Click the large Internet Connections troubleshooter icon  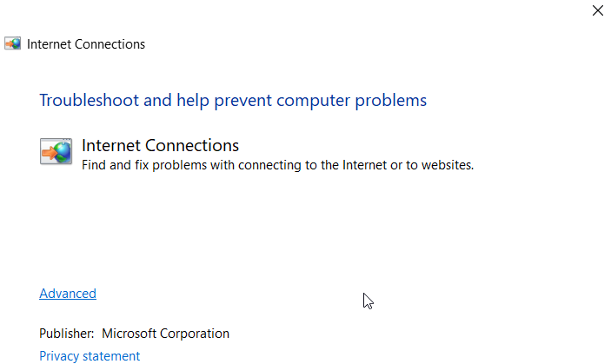(x=56, y=151)
